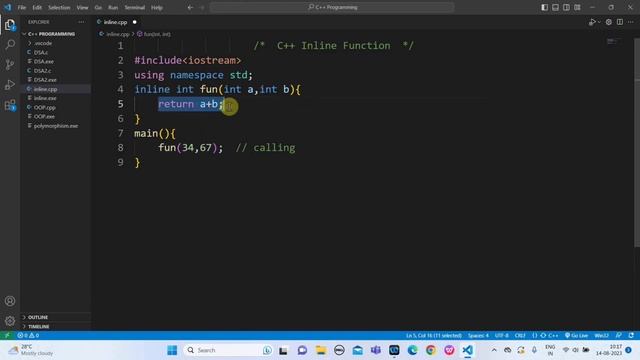Screen dimensions: 640x360
Task: Open the Edit menu
Action: pos(37,7)
